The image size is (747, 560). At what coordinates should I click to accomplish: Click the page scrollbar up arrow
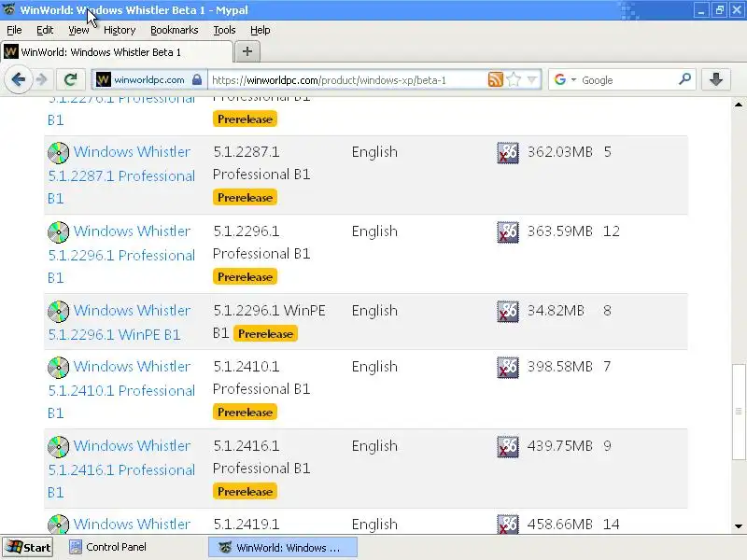pyautogui.click(x=739, y=105)
